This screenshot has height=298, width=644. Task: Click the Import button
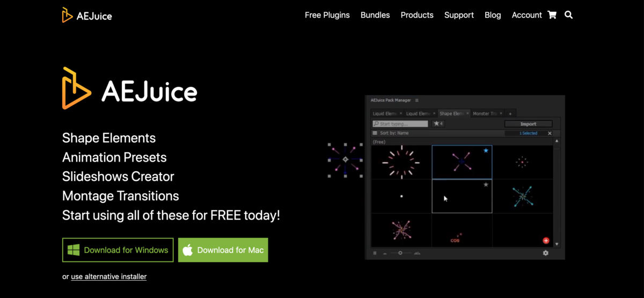click(529, 123)
